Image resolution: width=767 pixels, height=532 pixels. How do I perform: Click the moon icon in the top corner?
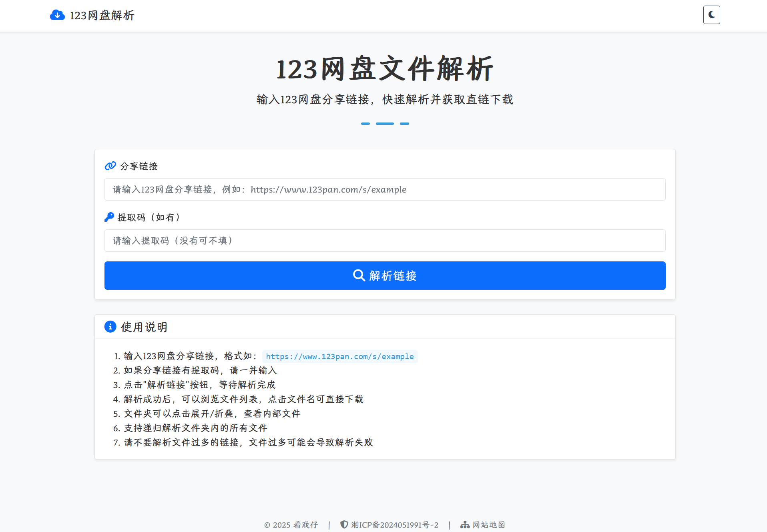coord(711,15)
